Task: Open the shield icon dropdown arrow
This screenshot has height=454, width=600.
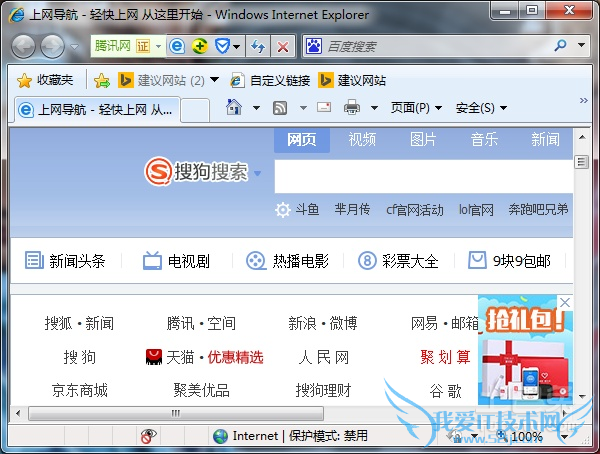Action: (x=236, y=47)
